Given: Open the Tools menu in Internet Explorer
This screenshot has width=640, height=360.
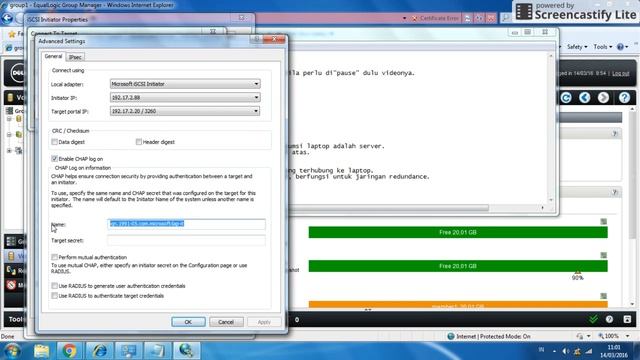Looking at the screenshot, I should [x=602, y=47].
